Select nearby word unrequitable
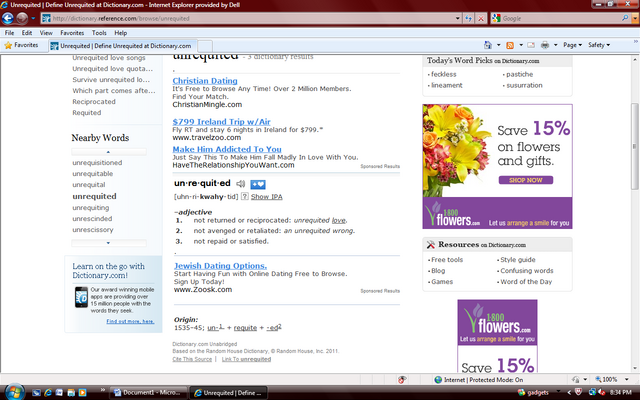 coord(93,173)
